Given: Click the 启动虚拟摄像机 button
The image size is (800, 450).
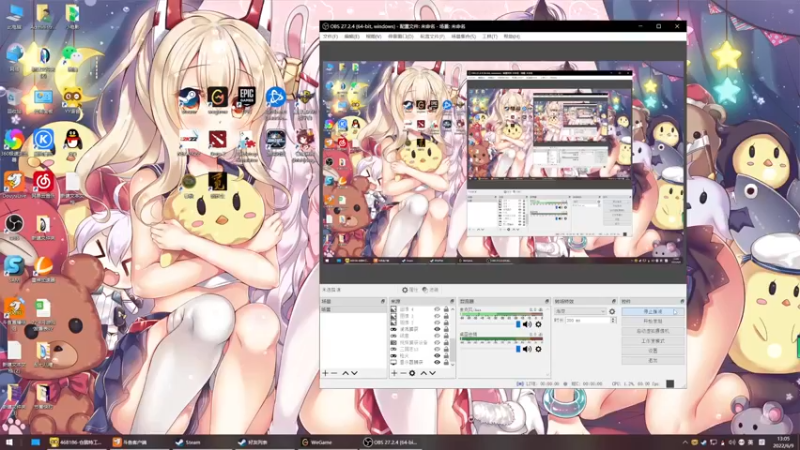Looking at the screenshot, I should click(x=653, y=331).
